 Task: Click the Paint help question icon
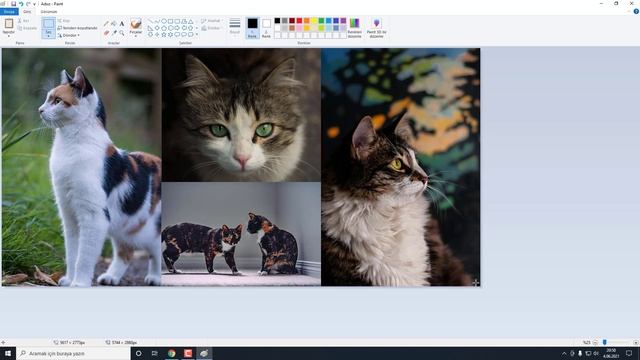point(636,11)
